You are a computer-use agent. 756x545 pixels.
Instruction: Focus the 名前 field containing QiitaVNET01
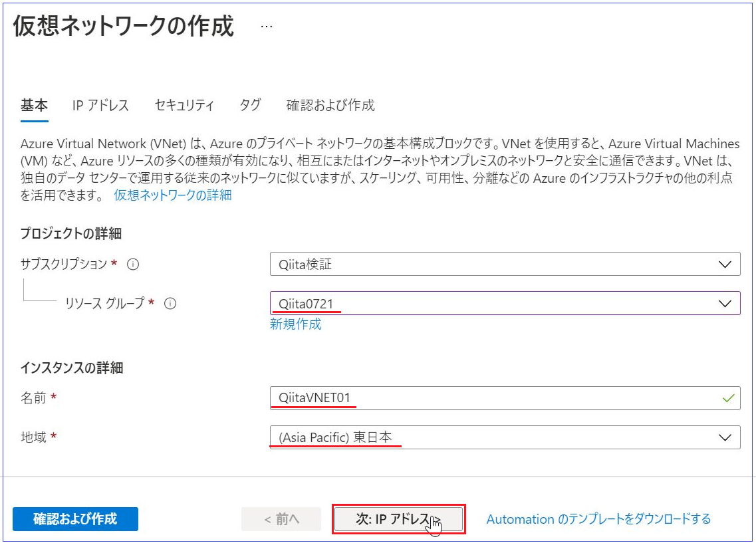tap(492, 398)
